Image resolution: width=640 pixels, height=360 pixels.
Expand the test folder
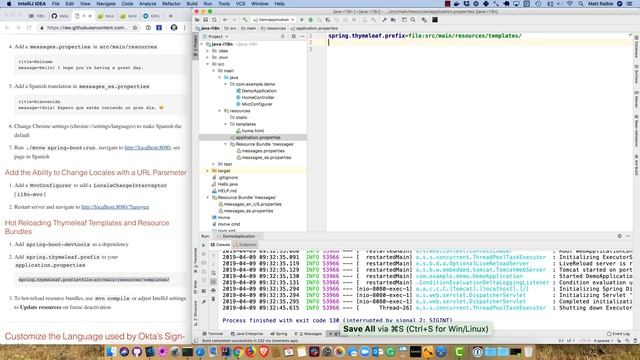click(213, 164)
